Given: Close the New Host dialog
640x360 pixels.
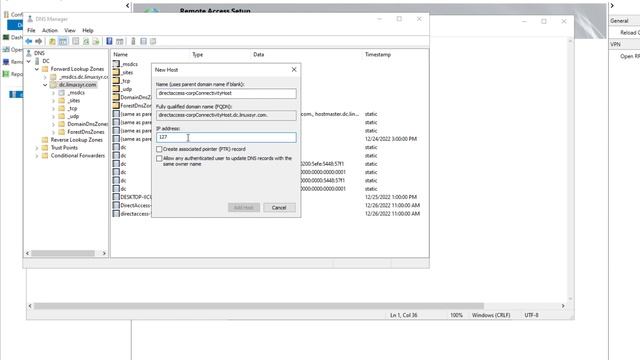Looking at the screenshot, I should click(294, 70).
